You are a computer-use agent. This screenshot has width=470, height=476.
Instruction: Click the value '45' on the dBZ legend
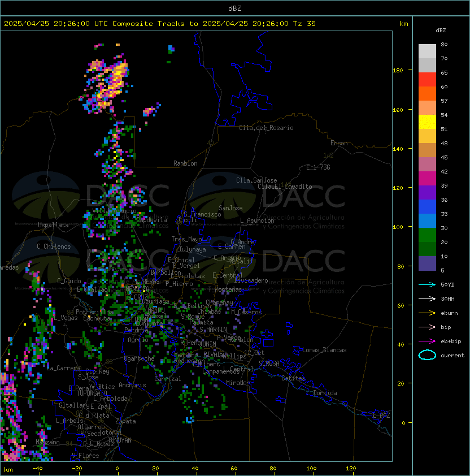pyautogui.click(x=444, y=157)
